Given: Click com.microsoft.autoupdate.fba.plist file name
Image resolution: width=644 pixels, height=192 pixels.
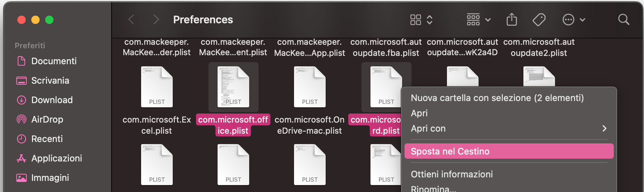Looking at the screenshot, I should pyautogui.click(x=386, y=47).
